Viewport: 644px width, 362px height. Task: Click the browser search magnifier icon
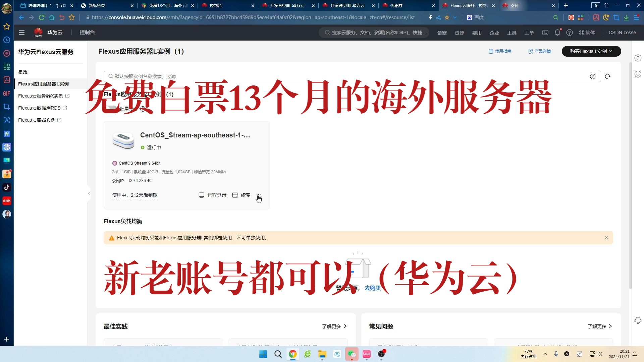(556, 17)
